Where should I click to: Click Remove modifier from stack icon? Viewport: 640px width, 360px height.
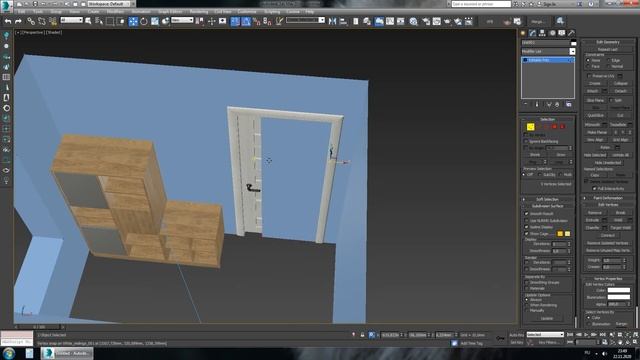tap(557, 105)
